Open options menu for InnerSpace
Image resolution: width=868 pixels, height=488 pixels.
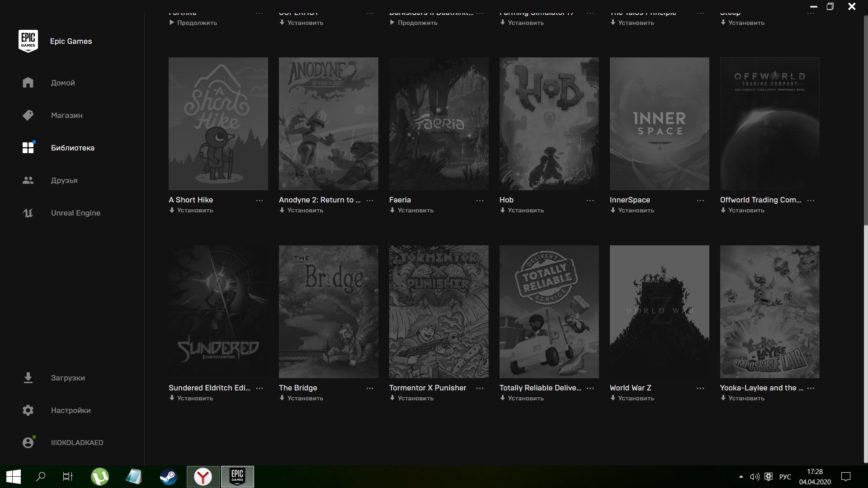(x=701, y=201)
